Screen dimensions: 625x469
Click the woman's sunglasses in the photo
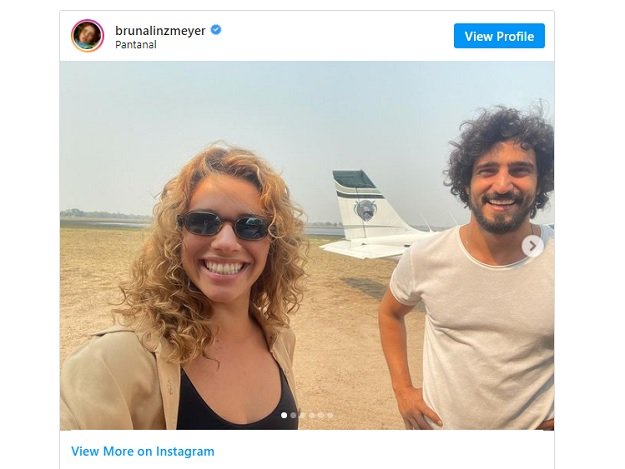tap(224, 225)
